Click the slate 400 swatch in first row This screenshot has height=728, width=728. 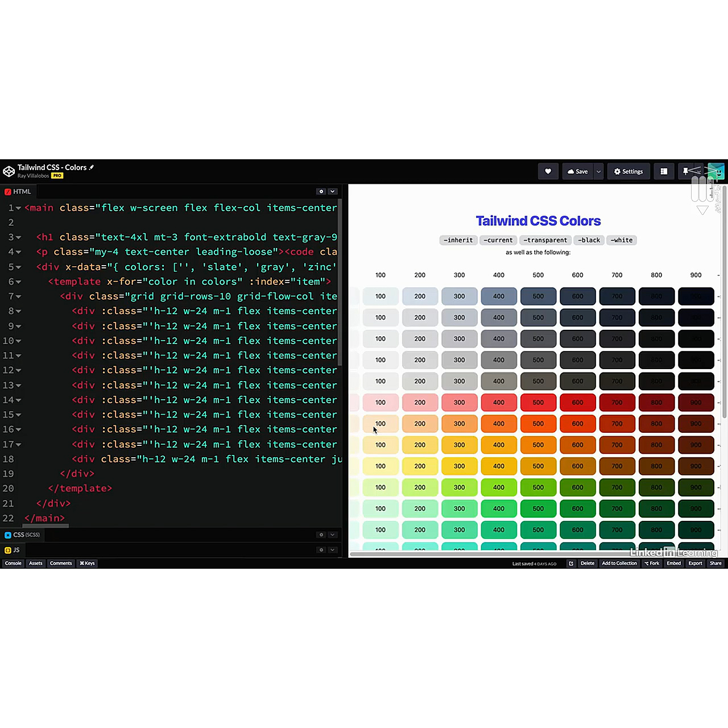click(499, 296)
